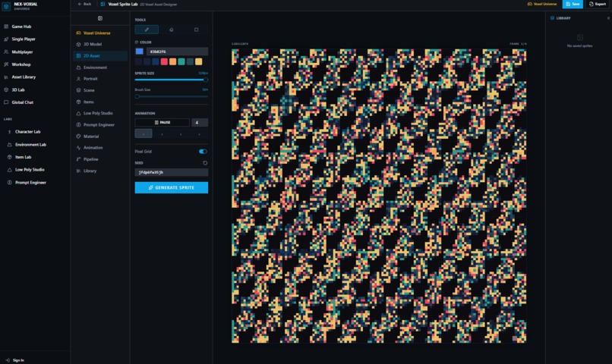This screenshot has width=612, height=364.
Task: Click the frame count field showing 4
Action: pyautogui.click(x=200, y=122)
